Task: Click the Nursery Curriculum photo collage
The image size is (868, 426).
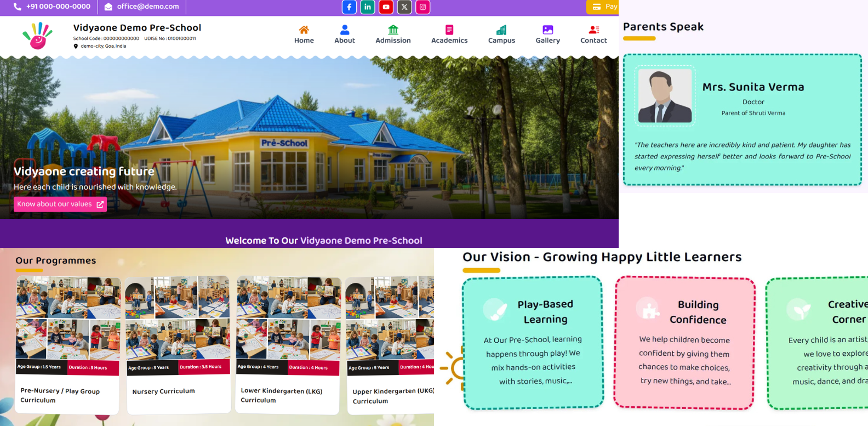Action: (178, 318)
